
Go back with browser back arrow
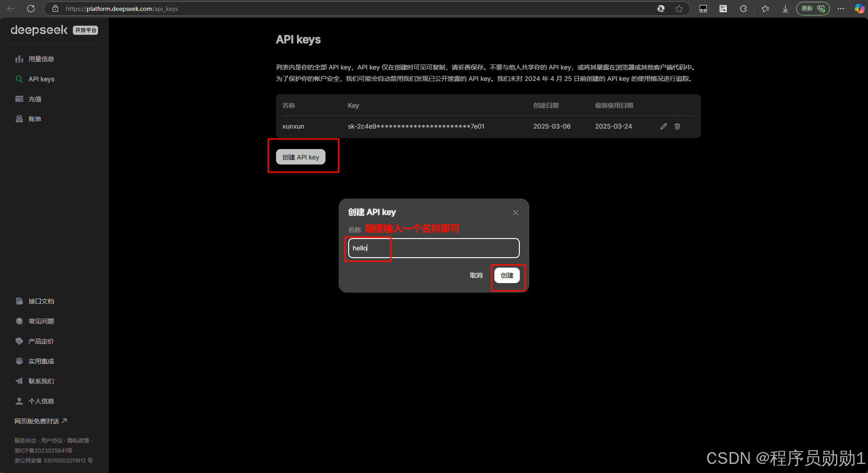(11, 9)
